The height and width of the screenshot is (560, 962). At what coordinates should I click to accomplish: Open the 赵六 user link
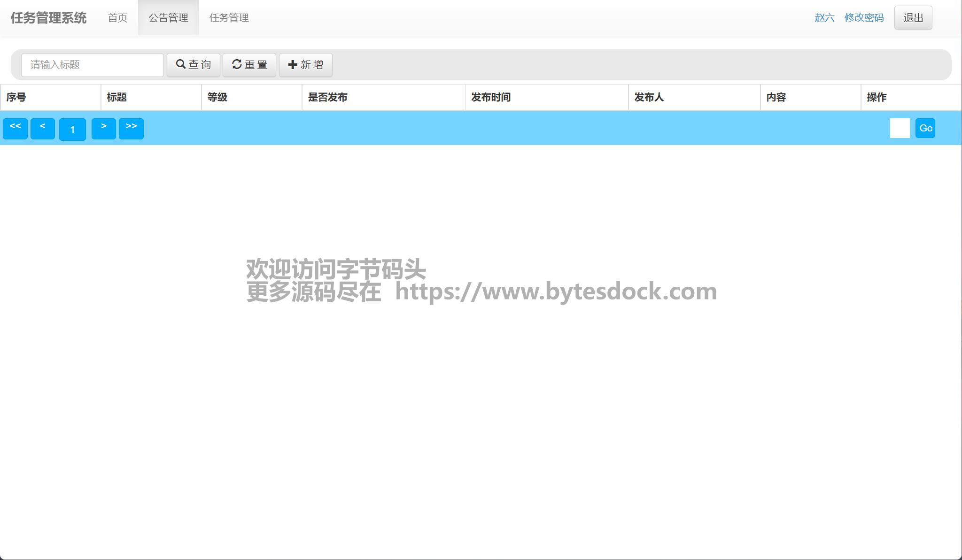[x=824, y=18]
